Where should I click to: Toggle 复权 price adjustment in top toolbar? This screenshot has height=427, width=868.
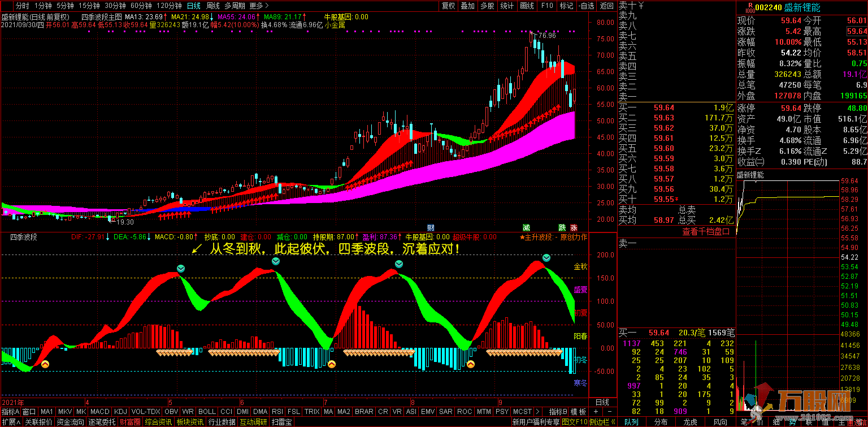tap(448, 6)
